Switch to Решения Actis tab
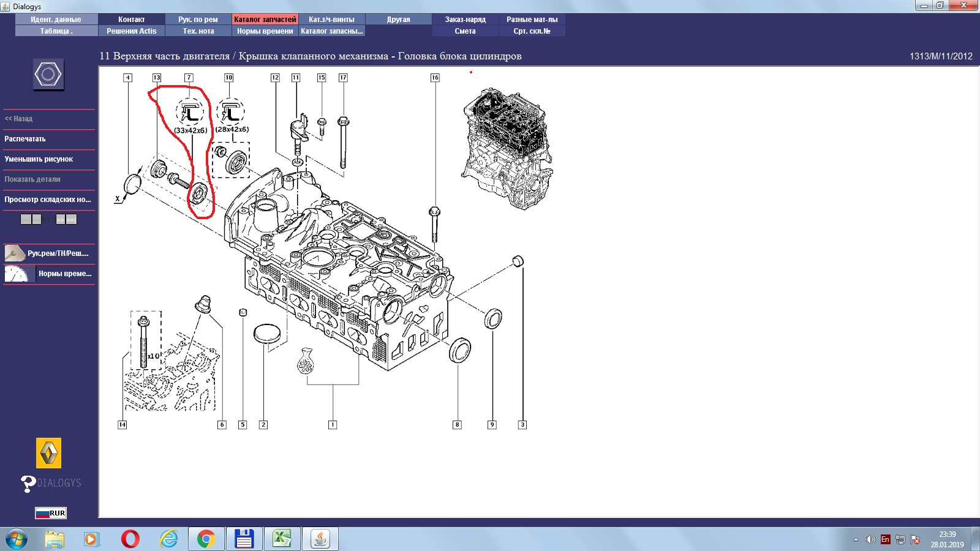 click(x=132, y=31)
